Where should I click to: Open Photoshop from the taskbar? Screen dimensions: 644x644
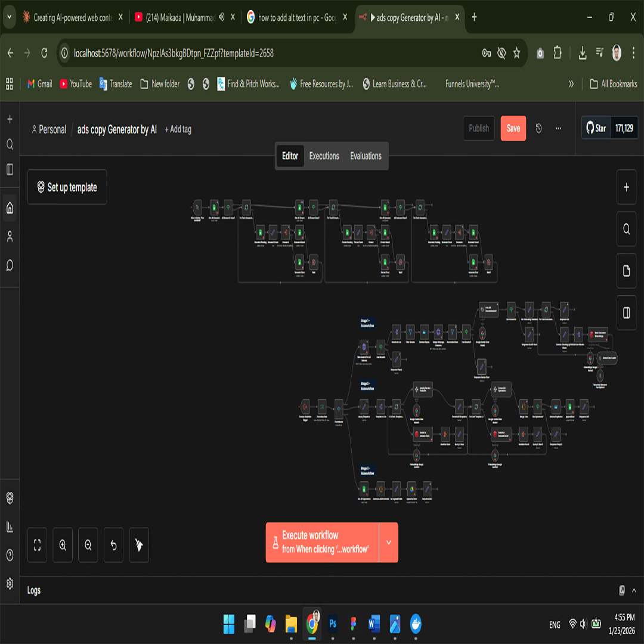[332, 624]
